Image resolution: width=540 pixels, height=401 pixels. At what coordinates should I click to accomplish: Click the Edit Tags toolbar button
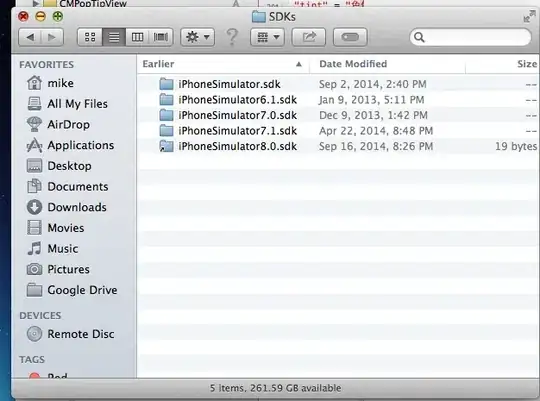click(x=350, y=37)
